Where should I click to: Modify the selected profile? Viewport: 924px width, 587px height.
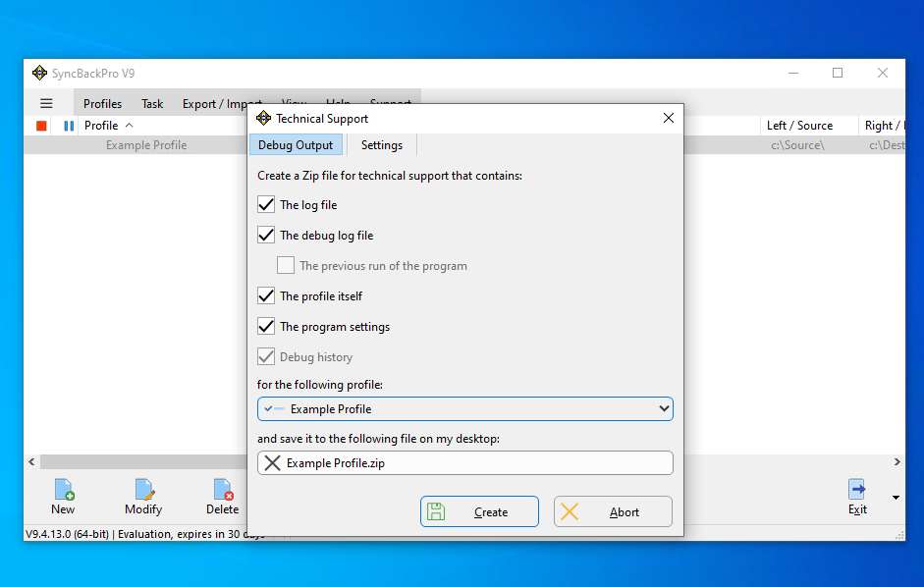click(x=143, y=498)
